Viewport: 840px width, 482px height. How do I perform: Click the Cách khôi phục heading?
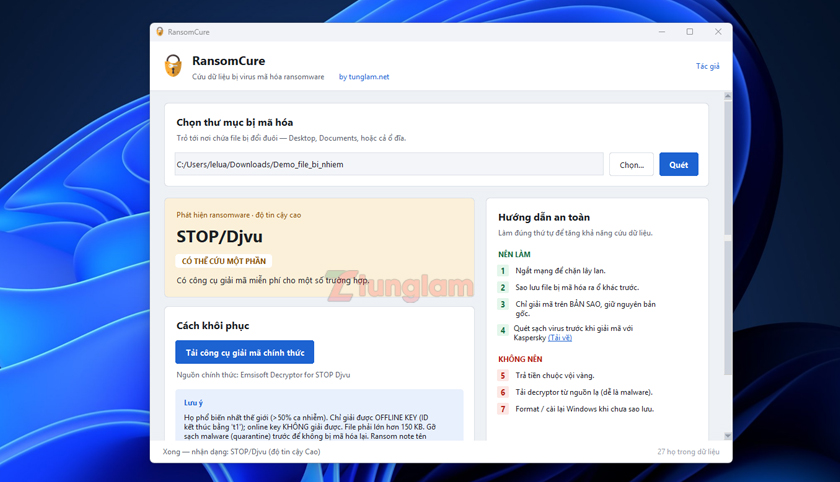click(x=213, y=326)
